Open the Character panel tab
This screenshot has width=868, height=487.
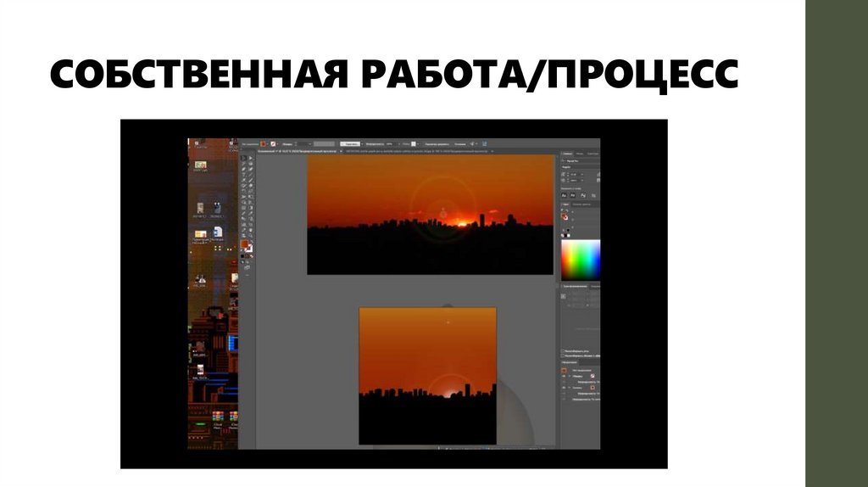click(567, 154)
